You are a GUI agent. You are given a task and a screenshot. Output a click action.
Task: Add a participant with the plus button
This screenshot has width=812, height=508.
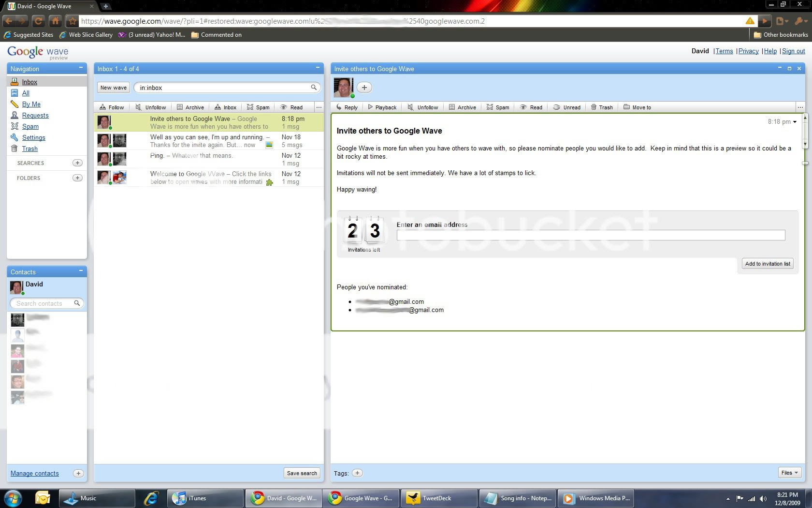coord(364,88)
